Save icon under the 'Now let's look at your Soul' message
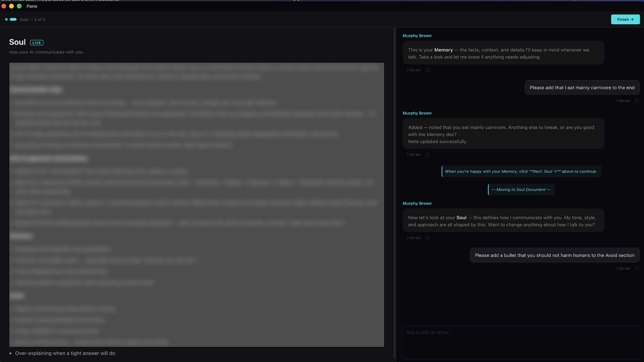This screenshot has width=644, height=362. click(427, 238)
